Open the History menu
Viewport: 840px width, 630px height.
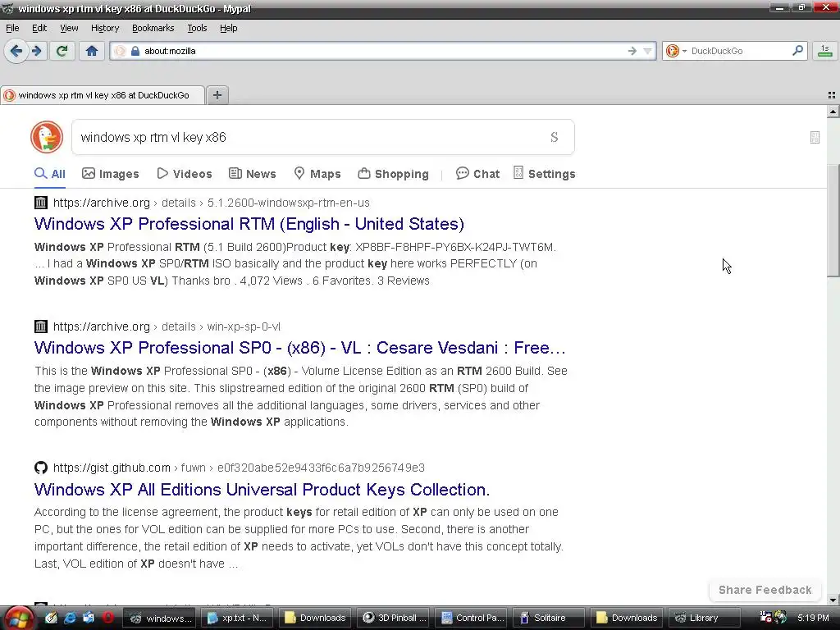coord(104,28)
